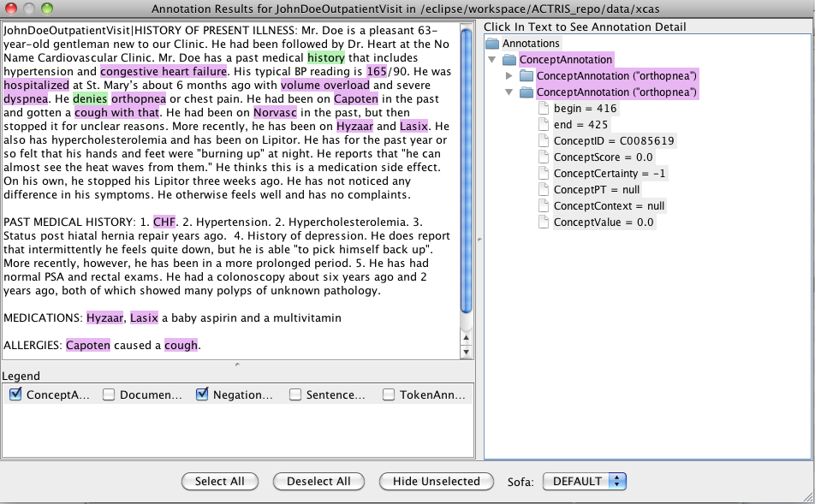Click the Deselect All button
Screen dimensions: 815x504
click(x=318, y=481)
